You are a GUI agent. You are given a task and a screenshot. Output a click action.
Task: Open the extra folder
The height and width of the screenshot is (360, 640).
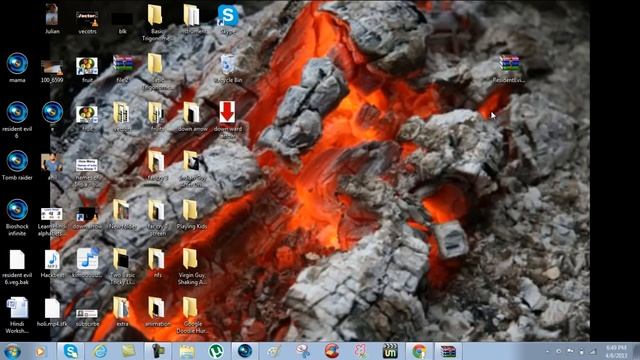(x=122, y=311)
